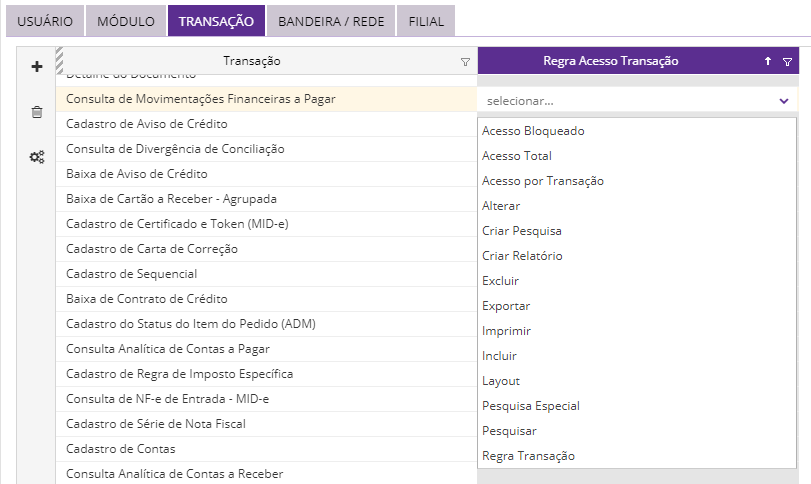Choose the Criar Relatório option
Image resolution: width=811 pixels, height=484 pixels.
[x=522, y=256]
